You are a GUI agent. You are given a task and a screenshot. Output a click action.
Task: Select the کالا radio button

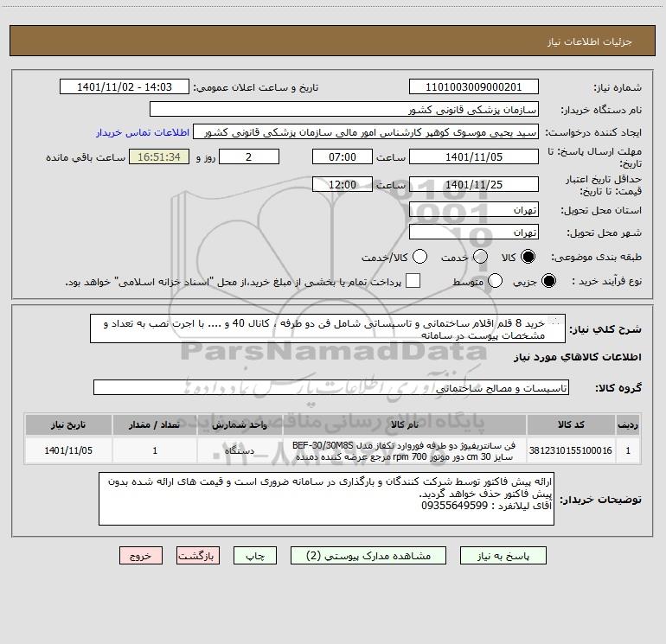(528, 257)
